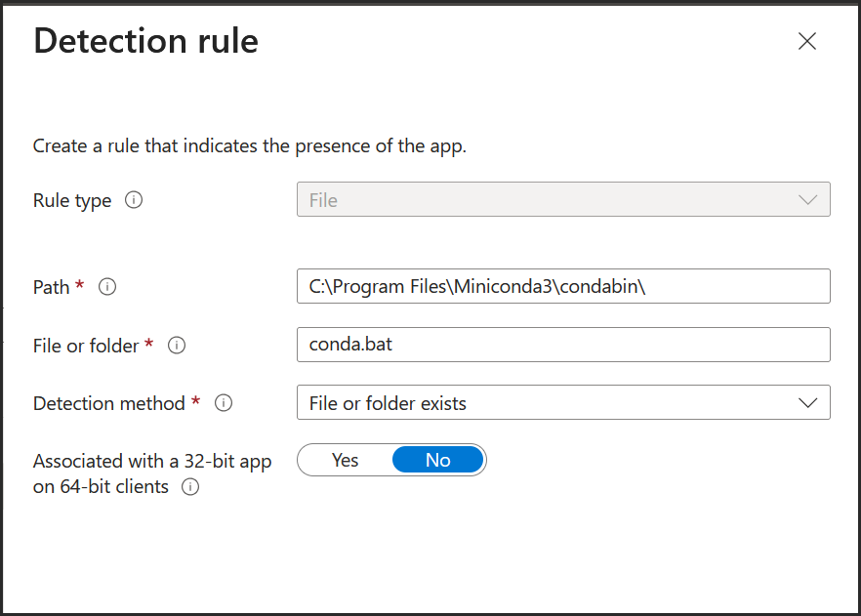Open the 'File or folder exists' dropdown
The image size is (861, 616).
(547, 403)
